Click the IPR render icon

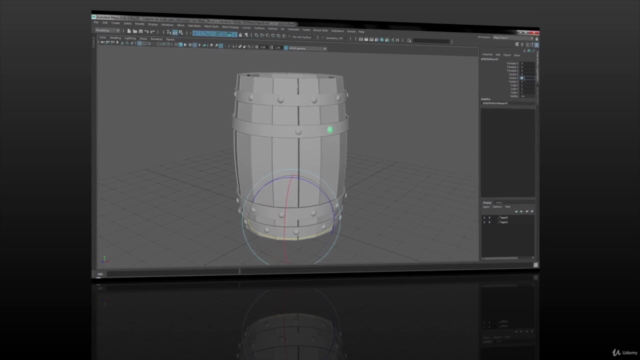371,40
